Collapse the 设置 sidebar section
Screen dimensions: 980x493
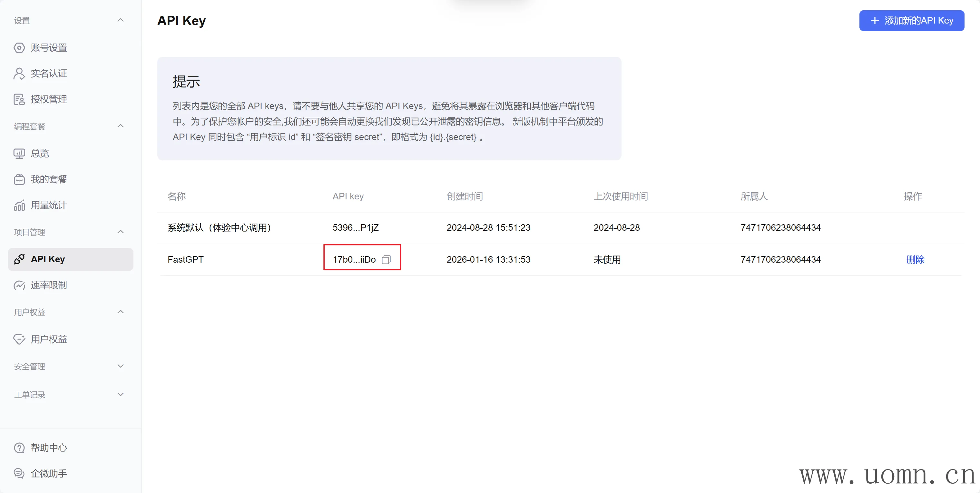(120, 20)
